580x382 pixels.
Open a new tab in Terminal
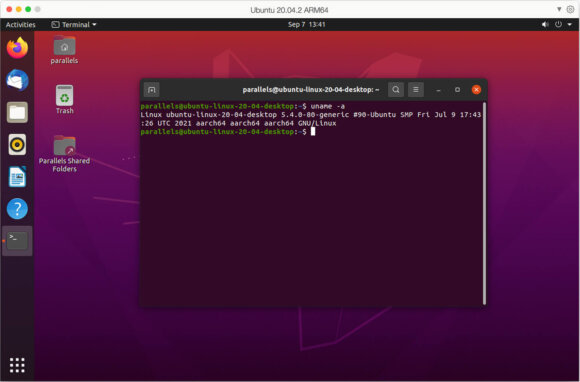click(152, 90)
